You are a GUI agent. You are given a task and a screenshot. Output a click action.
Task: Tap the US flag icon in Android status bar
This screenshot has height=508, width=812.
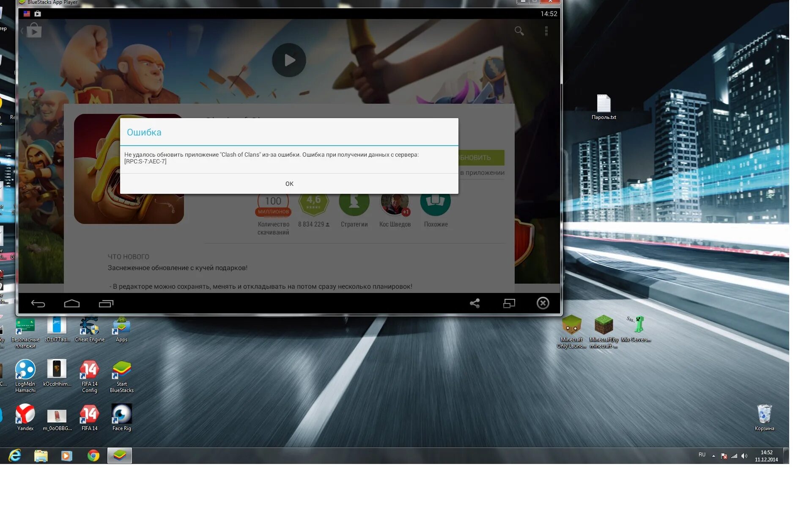click(x=27, y=14)
